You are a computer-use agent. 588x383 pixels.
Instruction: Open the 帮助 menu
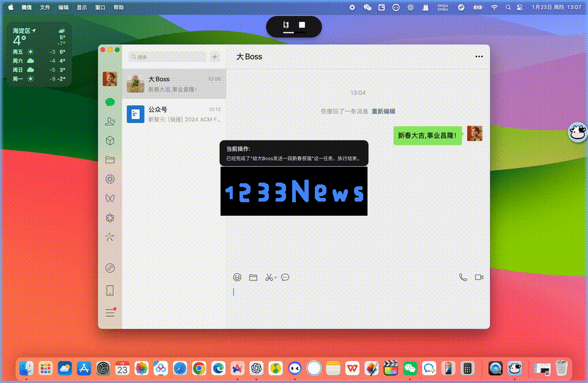click(118, 7)
